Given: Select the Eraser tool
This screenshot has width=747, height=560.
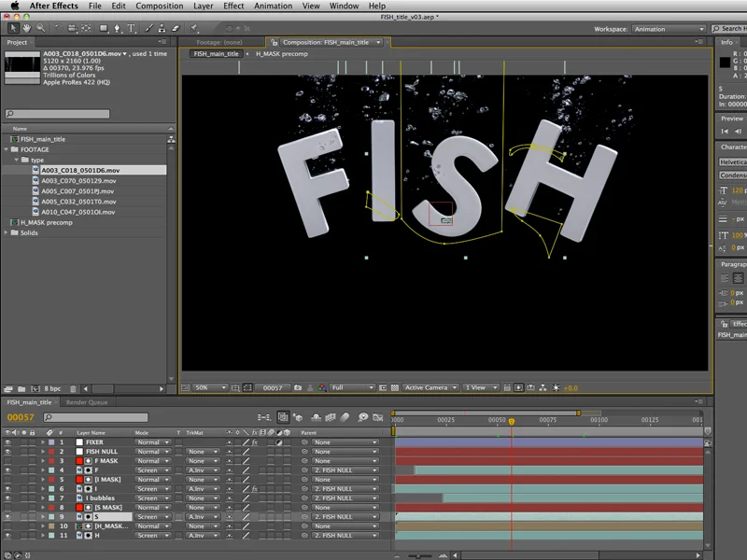Looking at the screenshot, I should (176, 28).
